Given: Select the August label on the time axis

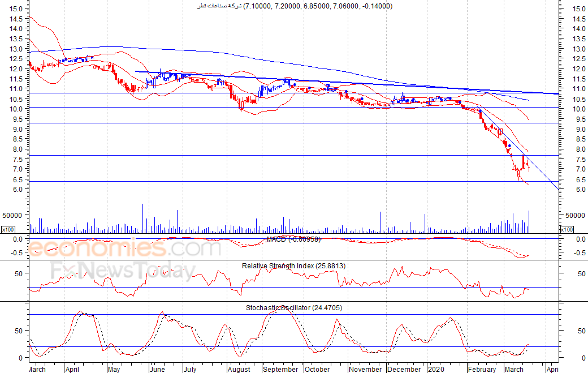Looking at the screenshot, I should [x=239, y=369].
